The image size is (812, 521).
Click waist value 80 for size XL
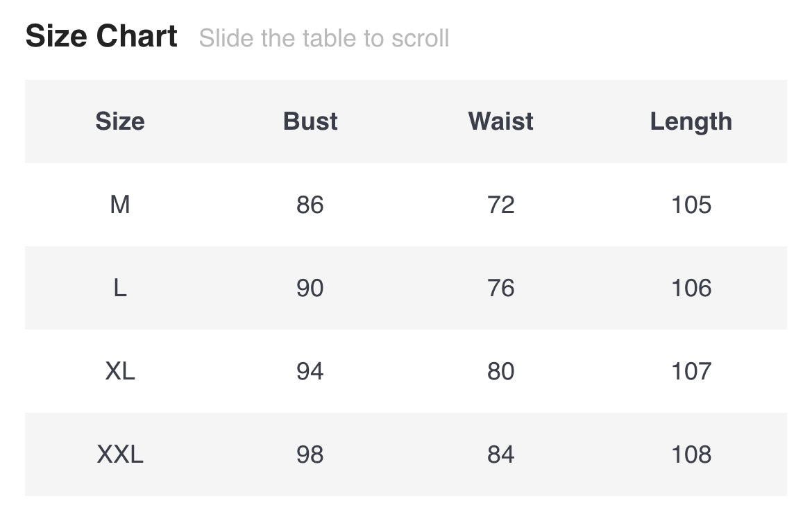click(x=500, y=371)
